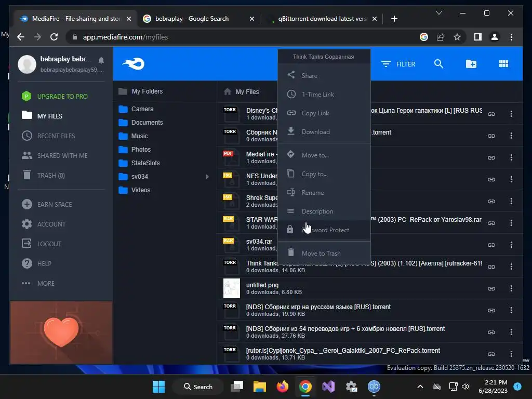This screenshot has height=399, width=532.
Task: Select Move to Trash in context menu
Action: point(324,253)
